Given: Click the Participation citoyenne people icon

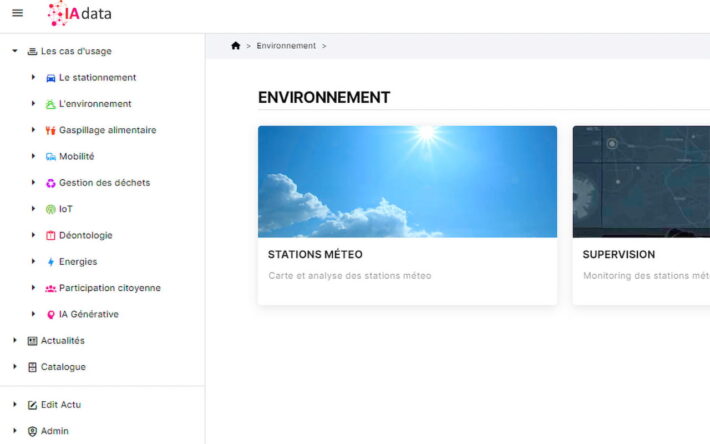Looking at the screenshot, I should [x=51, y=288].
